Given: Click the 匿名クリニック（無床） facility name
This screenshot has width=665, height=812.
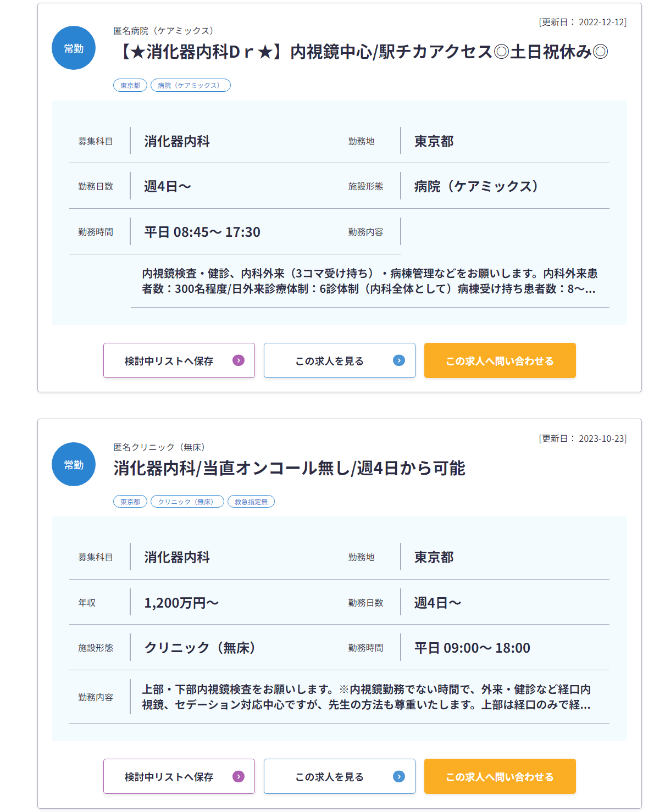Looking at the screenshot, I should [159, 447].
